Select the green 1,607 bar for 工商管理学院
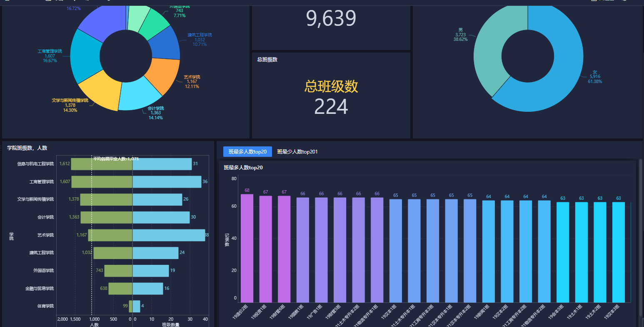 tap(102, 182)
